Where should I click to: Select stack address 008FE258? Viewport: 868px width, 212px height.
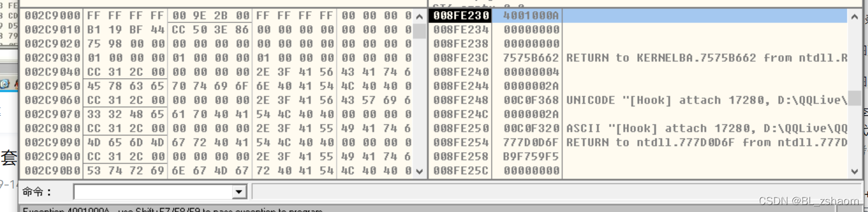coord(460,156)
